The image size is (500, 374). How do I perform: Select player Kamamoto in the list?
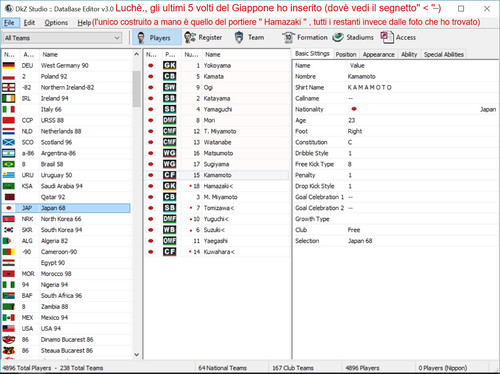[217, 175]
